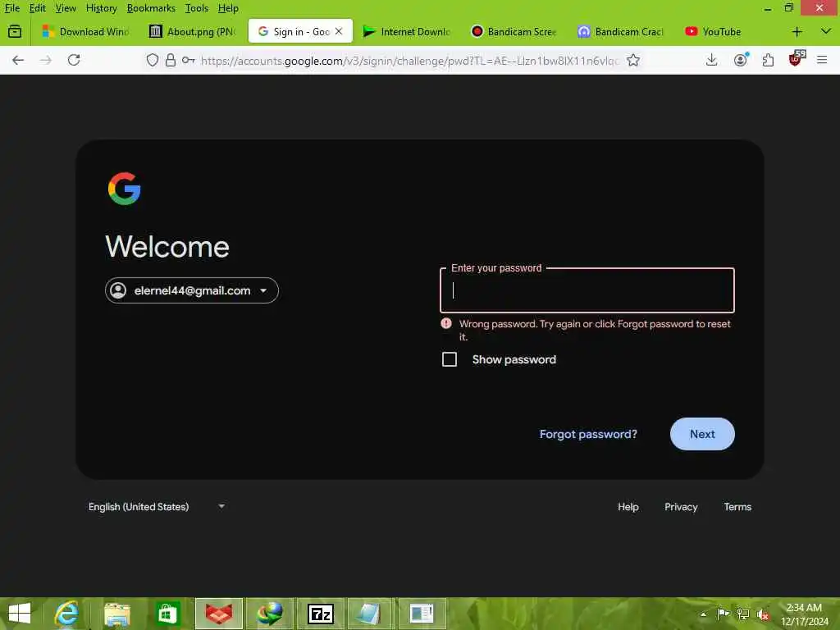Open the downloads panel

click(x=711, y=60)
